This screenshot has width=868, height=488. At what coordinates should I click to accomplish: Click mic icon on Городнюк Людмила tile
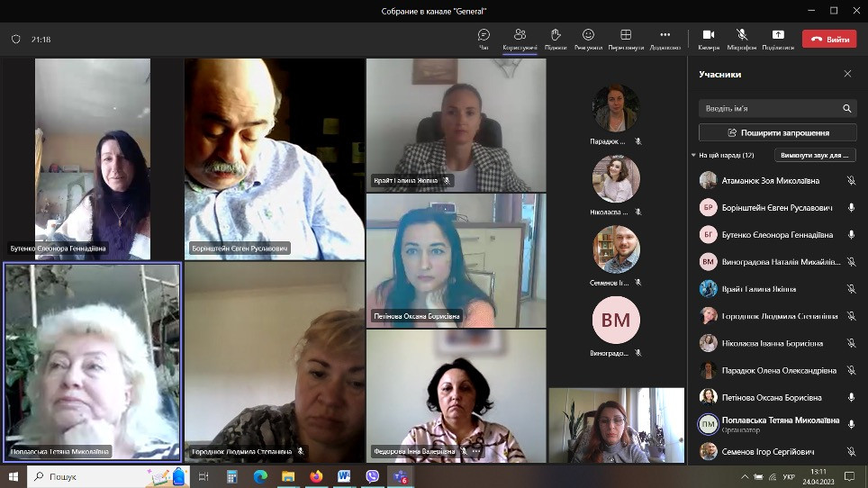pyautogui.click(x=301, y=451)
